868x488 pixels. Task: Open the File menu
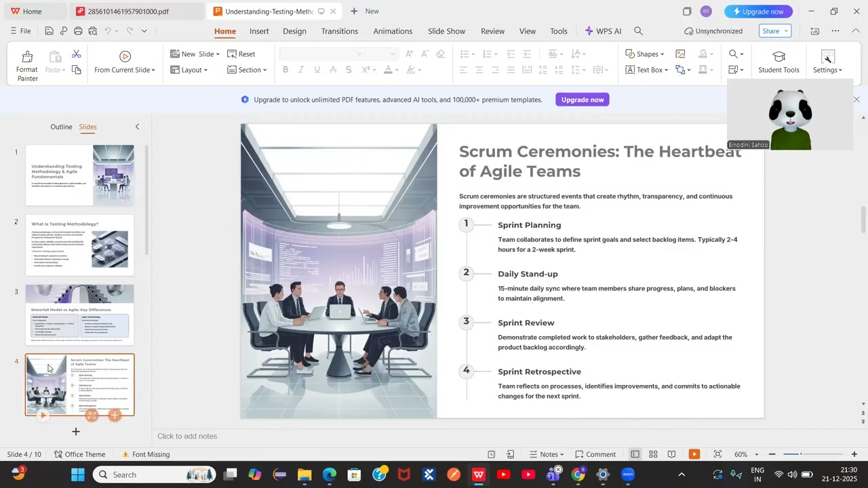tap(20, 31)
